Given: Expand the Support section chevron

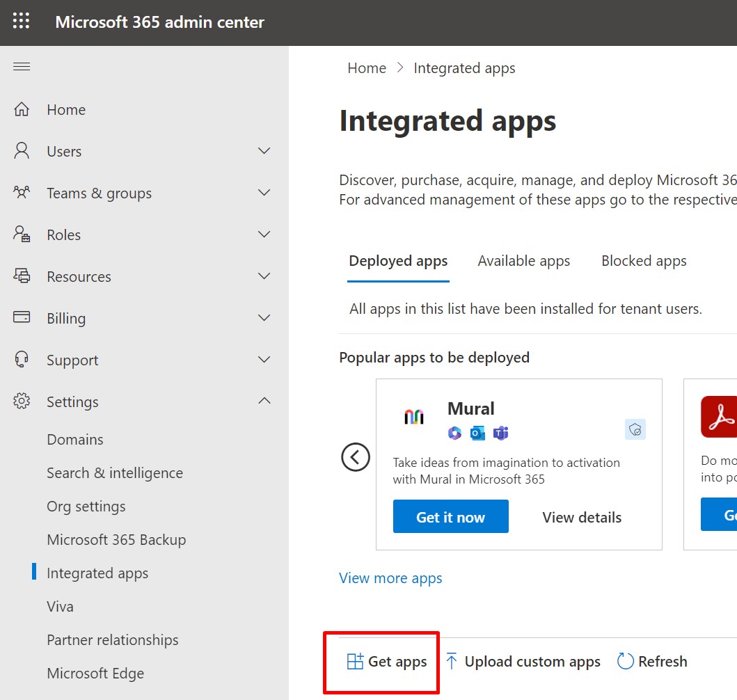Looking at the screenshot, I should [264, 360].
